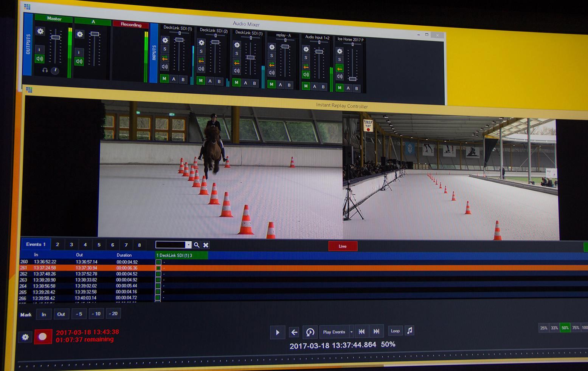Switch to events tab 2
This screenshot has height=371, width=588.
pyautogui.click(x=57, y=244)
